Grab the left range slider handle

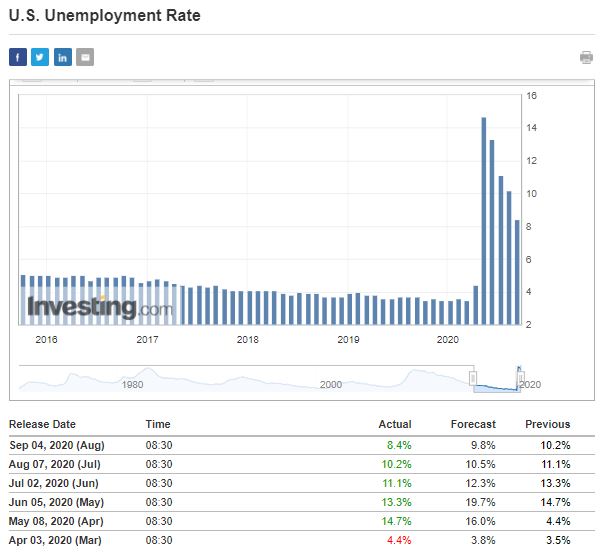point(473,378)
